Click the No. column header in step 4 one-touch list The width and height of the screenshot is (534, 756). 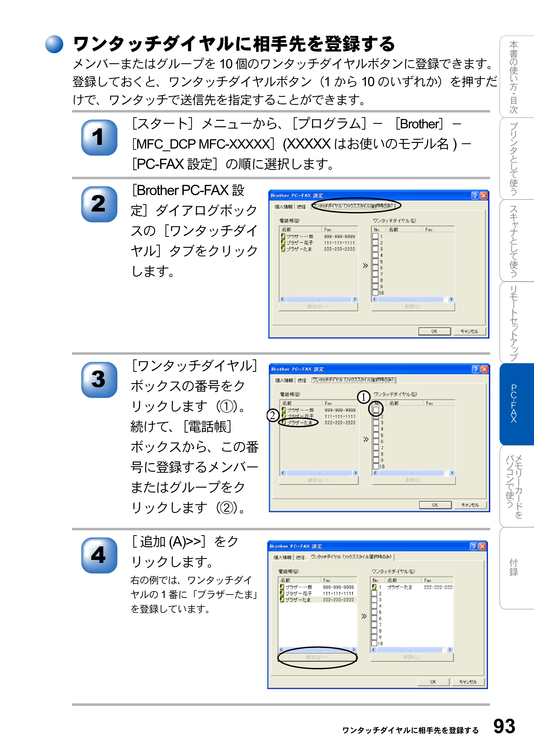point(378,580)
